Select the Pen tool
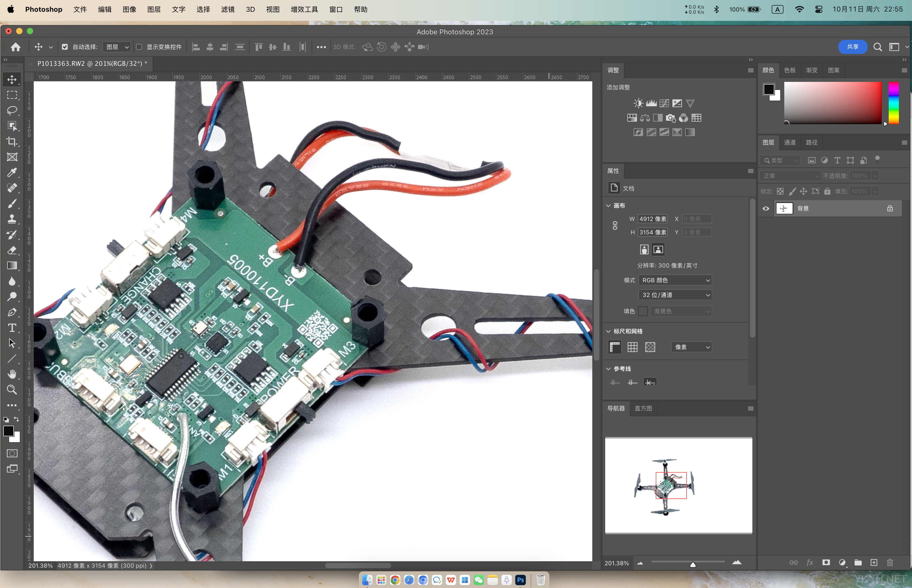This screenshot has width=912, height=588. point(12,312)
